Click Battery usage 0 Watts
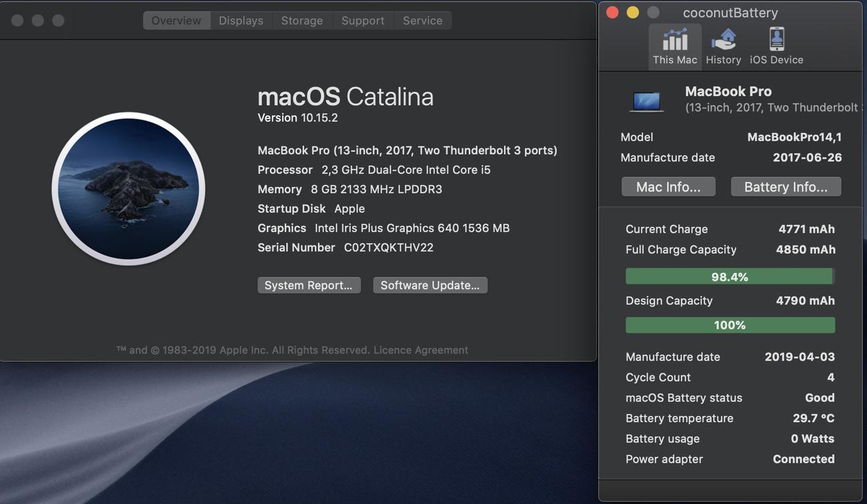Screen dimensions: 867x504 pos(812,439)
